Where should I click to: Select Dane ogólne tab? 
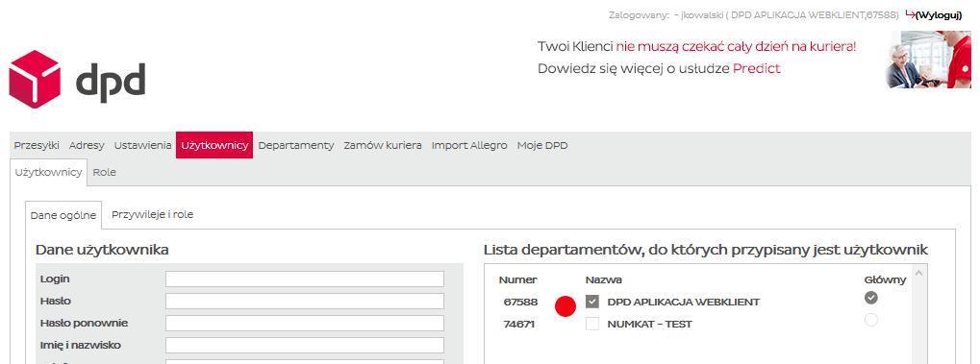63,215
